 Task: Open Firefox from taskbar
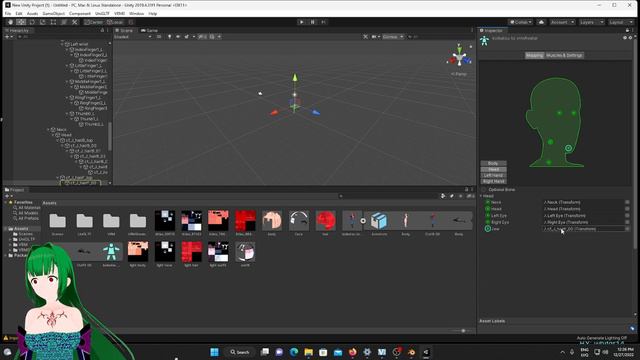[x=353, y=352]
